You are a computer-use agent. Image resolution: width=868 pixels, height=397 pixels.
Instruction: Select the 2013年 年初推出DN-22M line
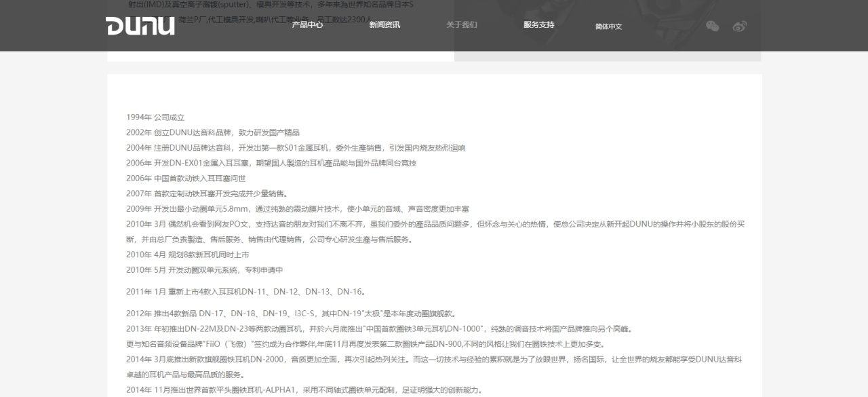click(379, 329)
